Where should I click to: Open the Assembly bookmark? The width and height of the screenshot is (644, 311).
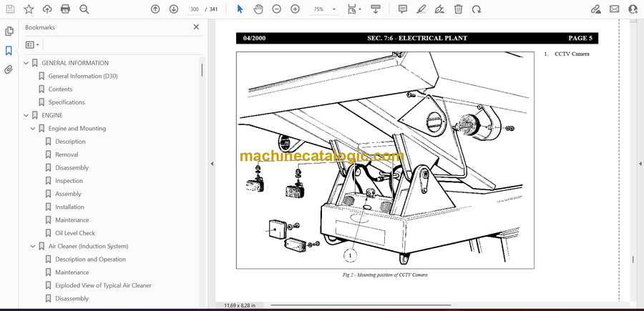[68, 194]
